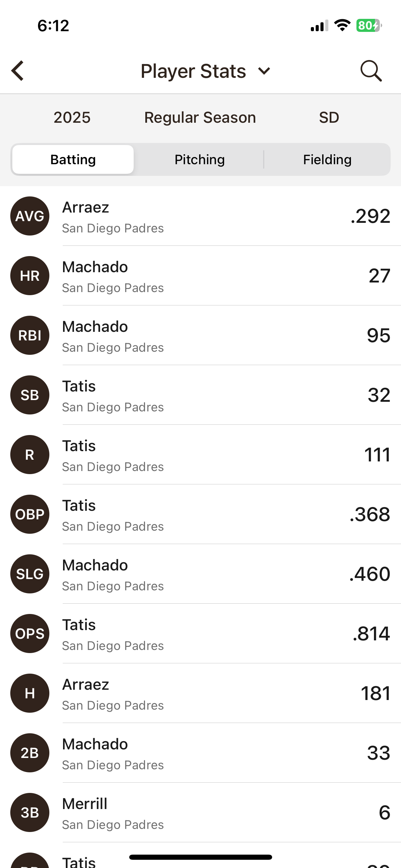This screenshot has height=868, width=401.
Task: Tap the HR stat badge icon
Action: pyautogui.click(x=30, y=276)
